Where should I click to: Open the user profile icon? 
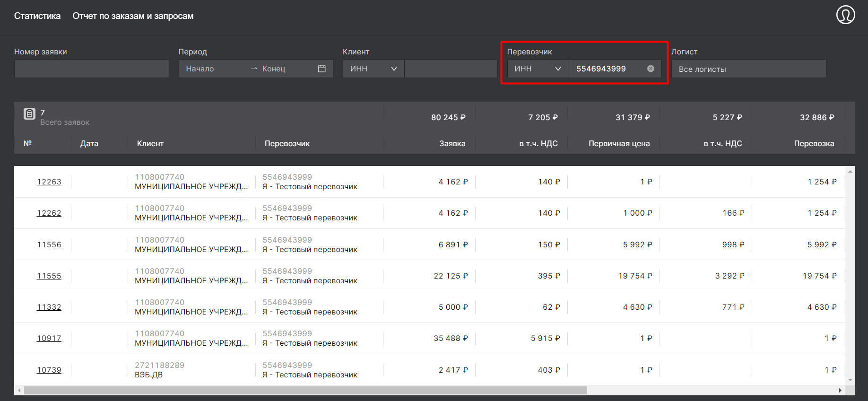click(x=845, y=15)
